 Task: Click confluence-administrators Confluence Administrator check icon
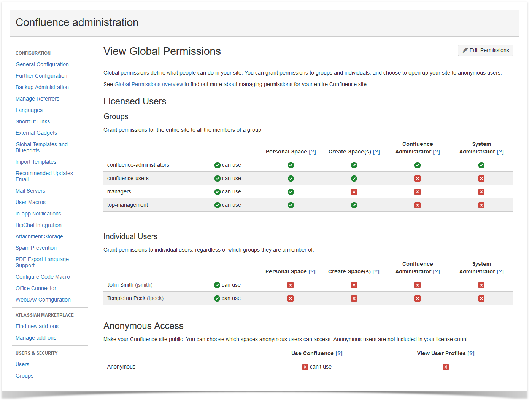pyautogui.click(x=417, y=165)
